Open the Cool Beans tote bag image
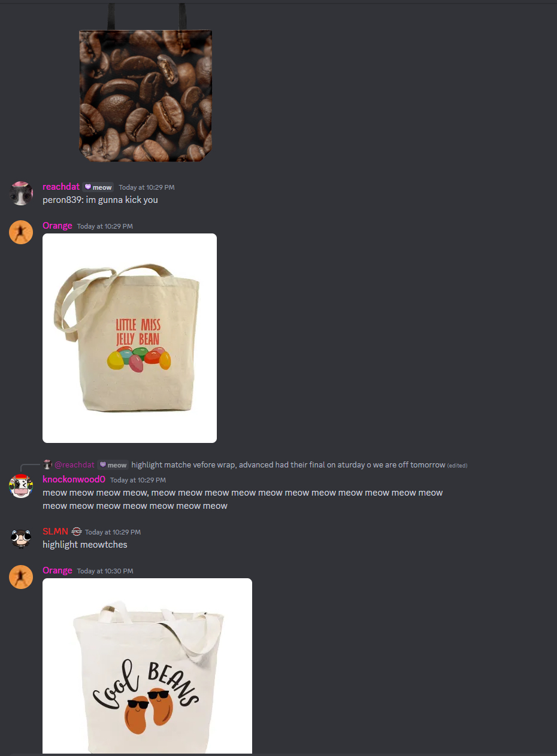Image resolution: width=557 pixels, height=756 pixels. pyautogui.click(x=147, y=666)
